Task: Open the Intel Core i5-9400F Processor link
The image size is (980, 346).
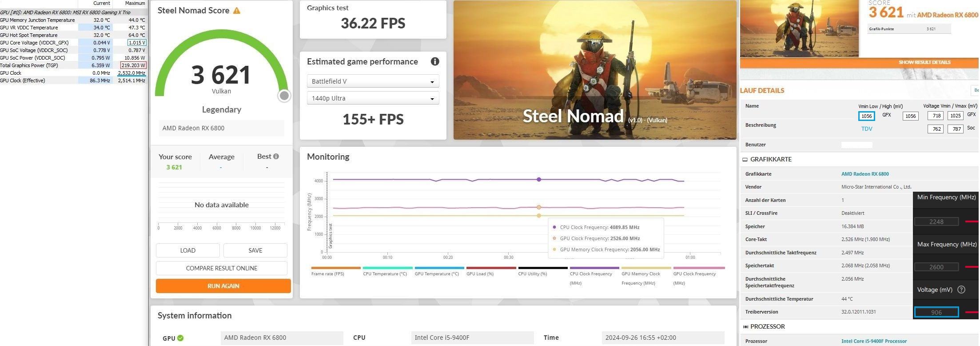Action: coord(874,341)
